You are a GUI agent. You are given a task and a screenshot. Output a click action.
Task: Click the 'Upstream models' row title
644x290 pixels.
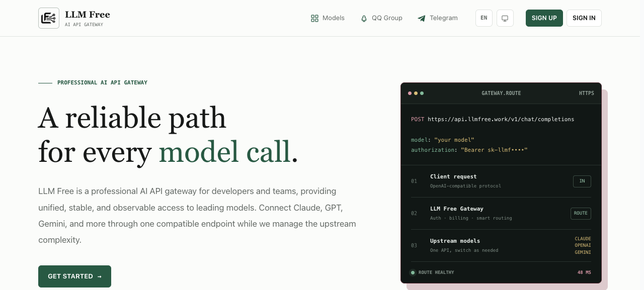click(x=455, y=241)
